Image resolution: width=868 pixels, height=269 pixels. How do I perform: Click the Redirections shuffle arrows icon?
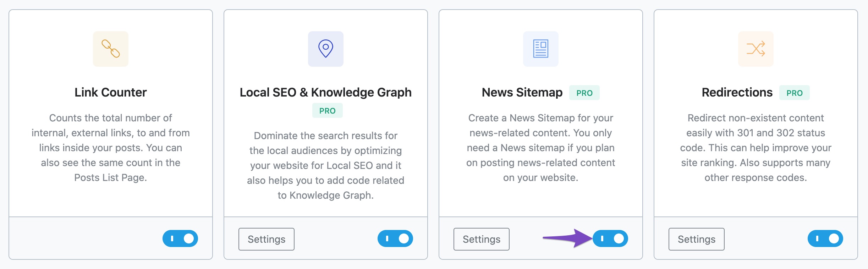[756, 49]
